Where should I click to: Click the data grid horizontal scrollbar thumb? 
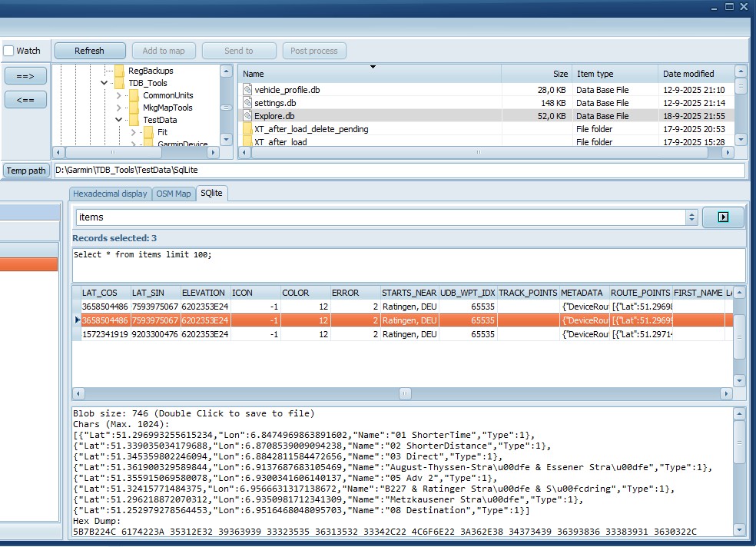pyautogui.click(x=405, y=393)
